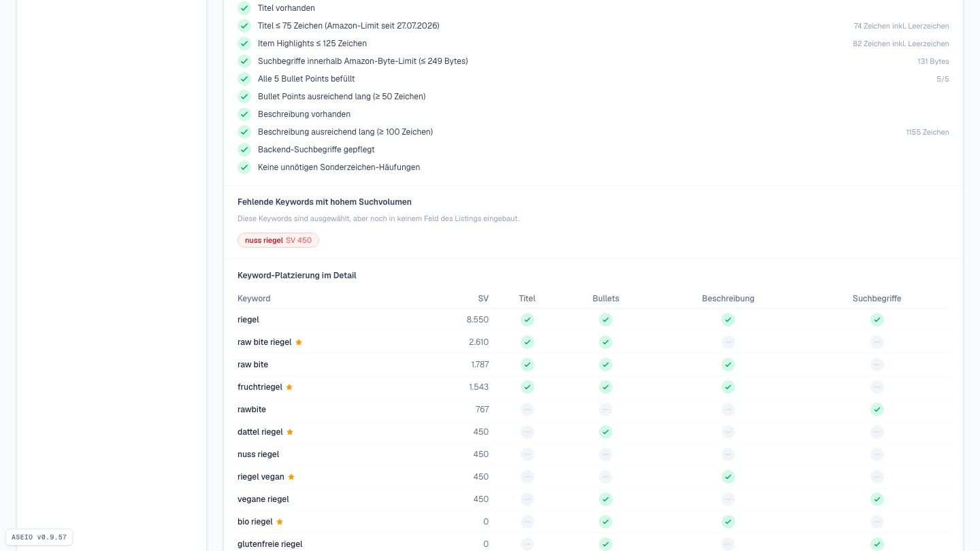This screenshot has width=980, height=551.
Task: Click the 131 Bytes value
Action: click(x=933, y=61)
